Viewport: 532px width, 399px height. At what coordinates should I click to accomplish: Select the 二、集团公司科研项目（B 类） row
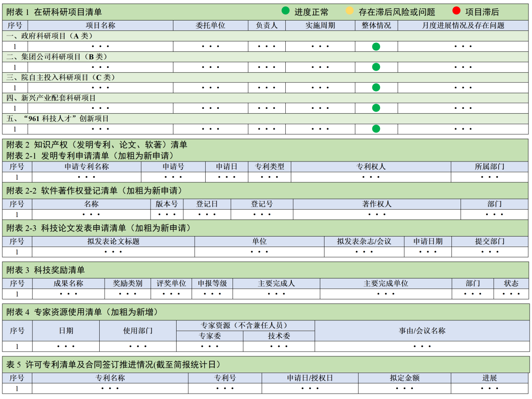tap(265, 57)
